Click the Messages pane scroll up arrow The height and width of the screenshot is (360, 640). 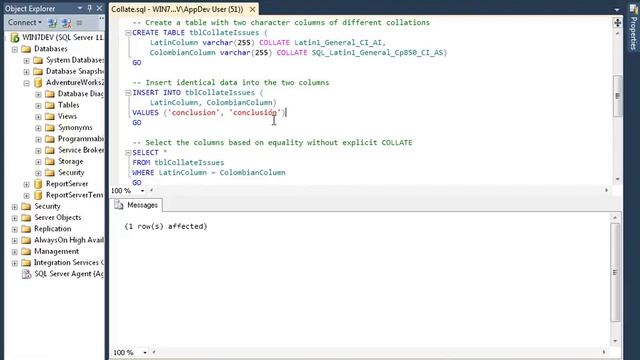coord(615,218)
